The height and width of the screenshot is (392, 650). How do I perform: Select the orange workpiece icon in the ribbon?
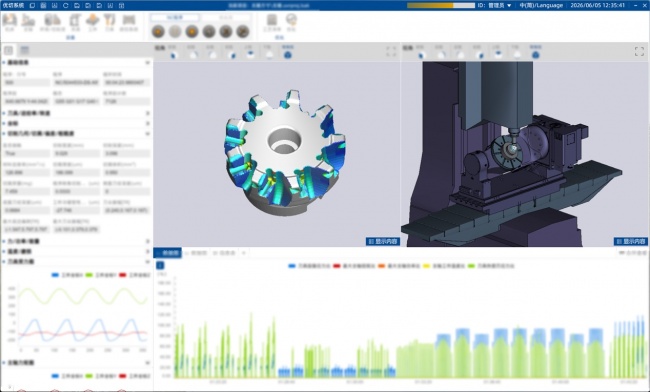tap(92, 20)
